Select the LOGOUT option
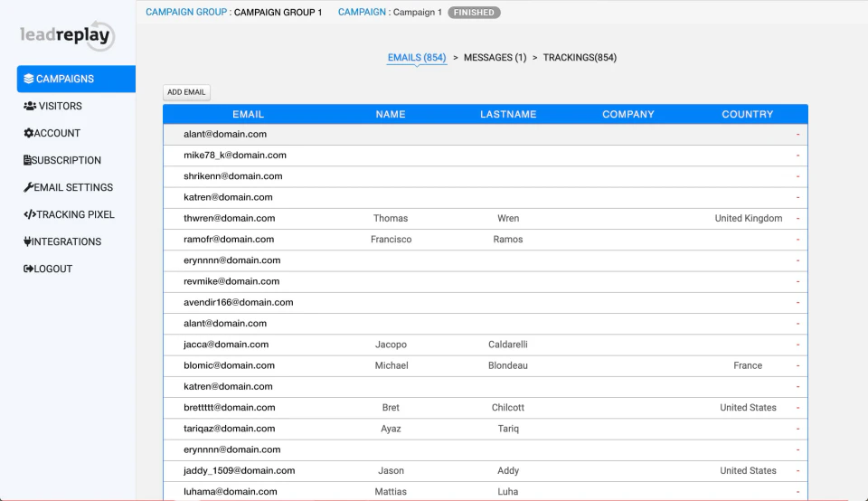This screenshot has height=501, width=868. coord(53,269)
